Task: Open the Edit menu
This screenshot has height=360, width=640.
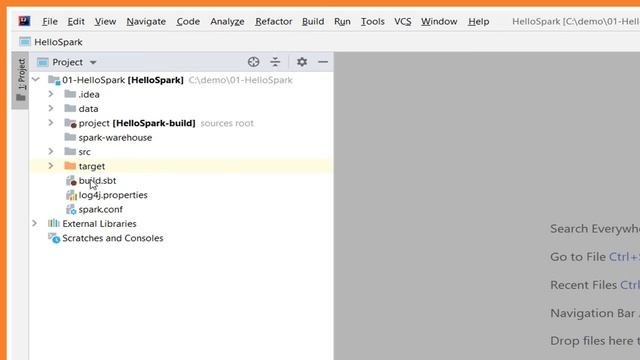Action: coord(76,21)
